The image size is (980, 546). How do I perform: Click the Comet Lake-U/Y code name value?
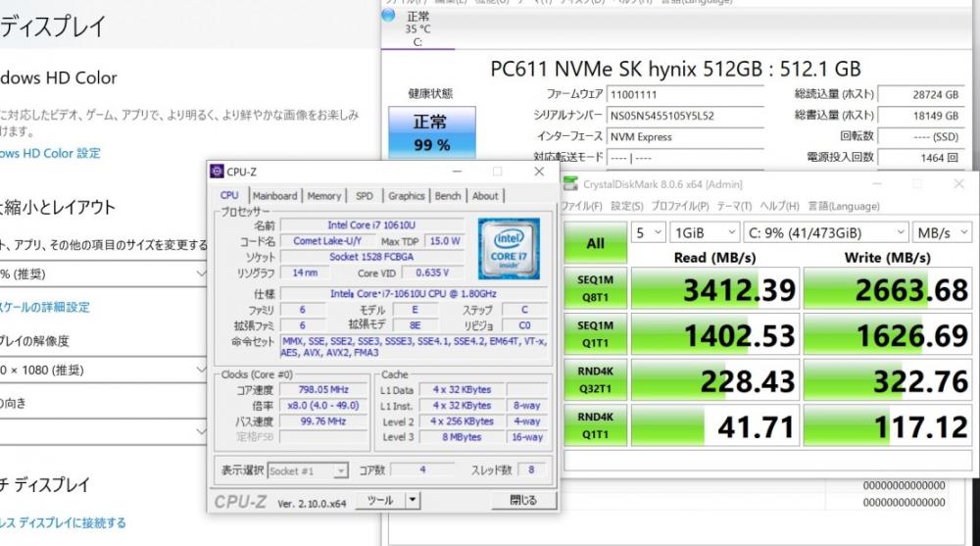tap(327, 241)
